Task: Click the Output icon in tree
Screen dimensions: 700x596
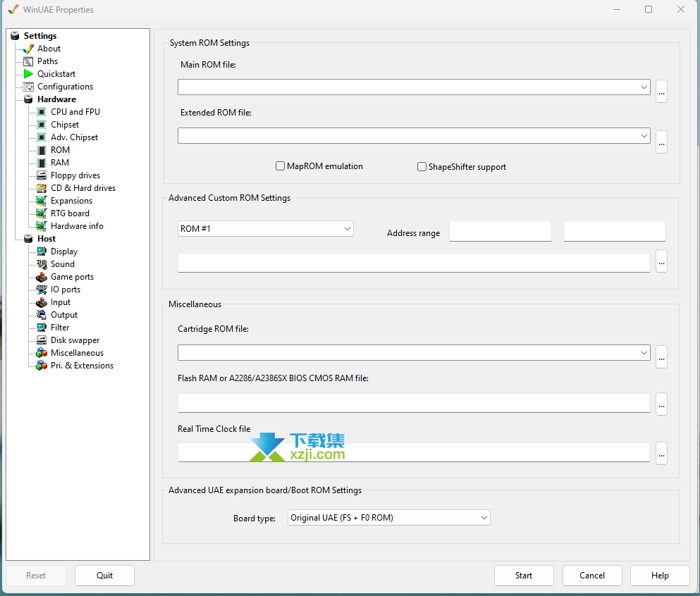Action: (x=42, y=315)
